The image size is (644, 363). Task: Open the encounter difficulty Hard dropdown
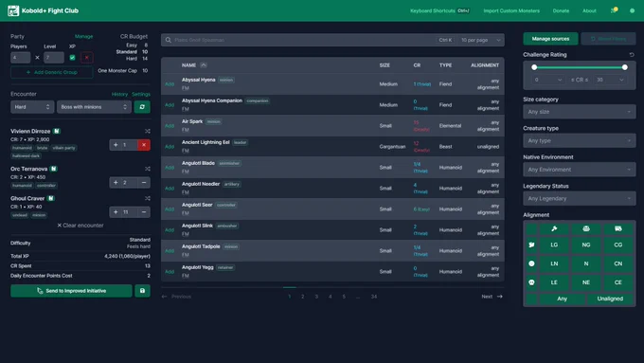(32, 107)
